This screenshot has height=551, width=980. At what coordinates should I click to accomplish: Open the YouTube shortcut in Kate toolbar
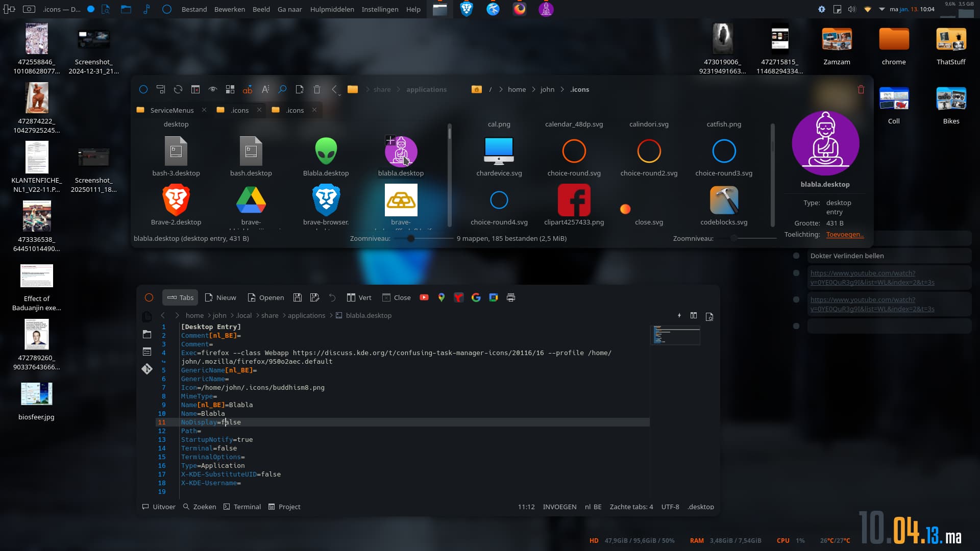click(424, 297)
